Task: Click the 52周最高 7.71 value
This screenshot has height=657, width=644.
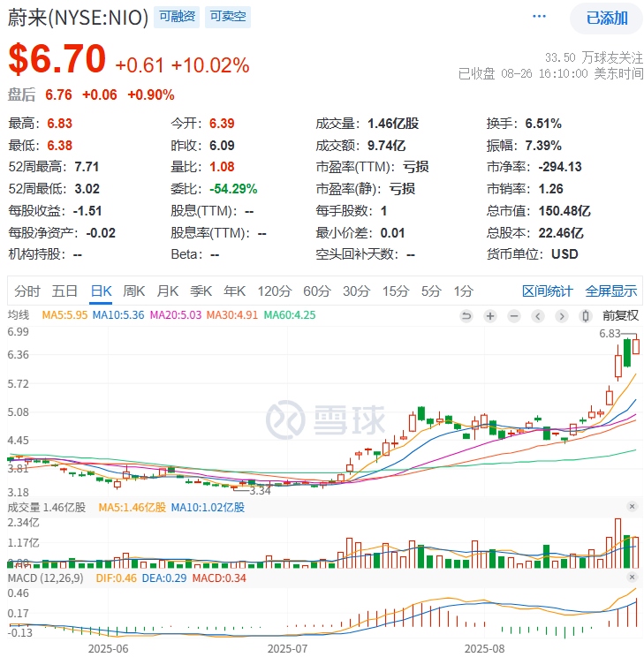Action: [87, 167]
